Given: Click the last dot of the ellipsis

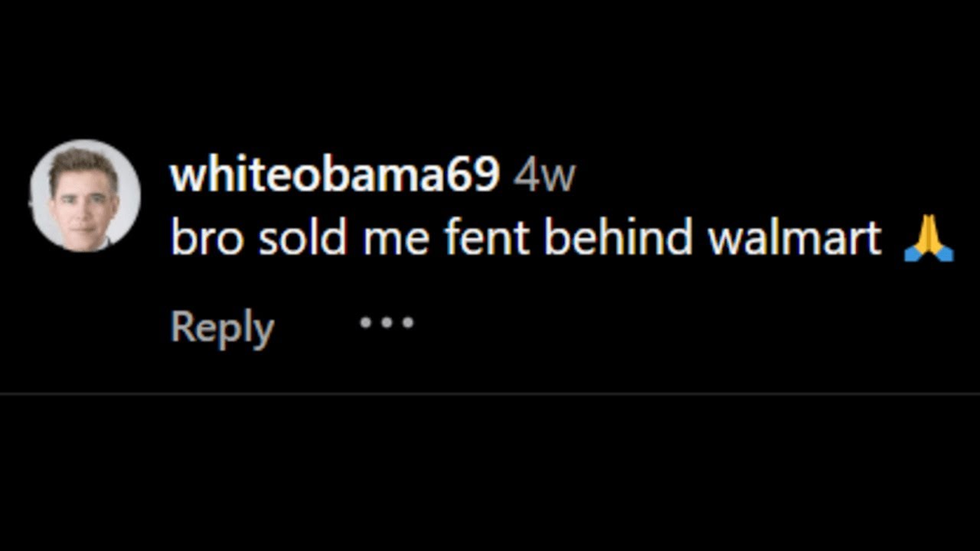Looking at the screenshot, I should [408, 322].
